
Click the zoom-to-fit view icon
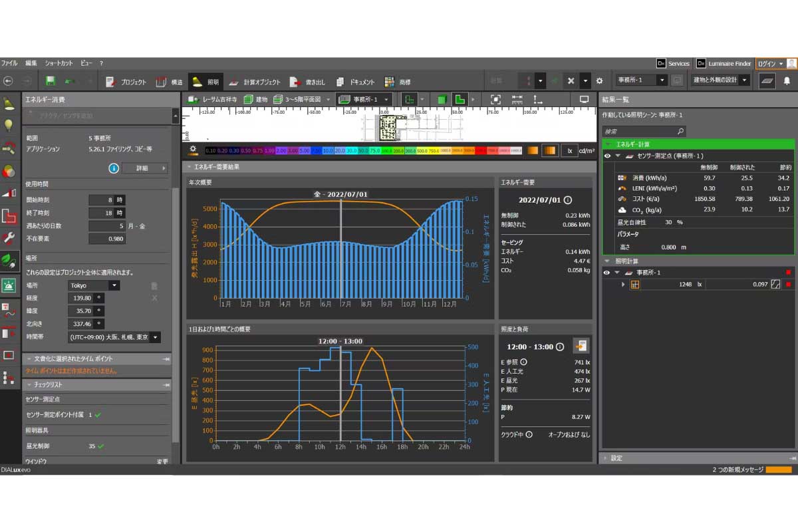pyautogui.click(x=495, y=100)
